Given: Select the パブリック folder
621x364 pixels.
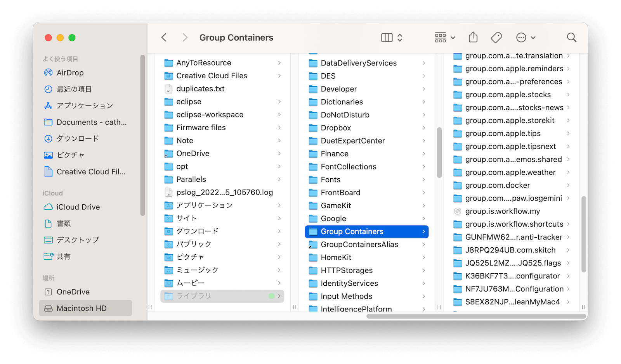Looking at the screenshot, I should tap(222, 244).
